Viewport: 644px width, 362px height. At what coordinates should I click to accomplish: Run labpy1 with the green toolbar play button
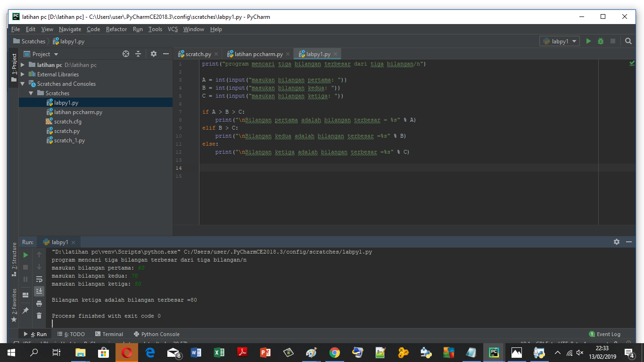(588, 41)
